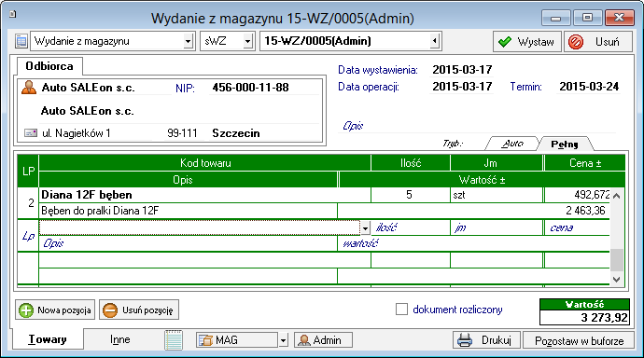644x358 pixels.
Task: Click quantity 5 in Diana 12F row
Action: pos(410,194)
